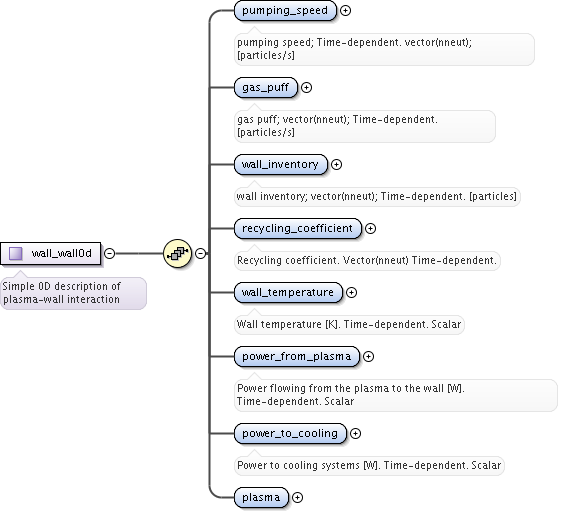Image resolution: width=565 pixels, height=513 pixels.
Task: Select the wall_inventory element
Action: click(281, 165)
